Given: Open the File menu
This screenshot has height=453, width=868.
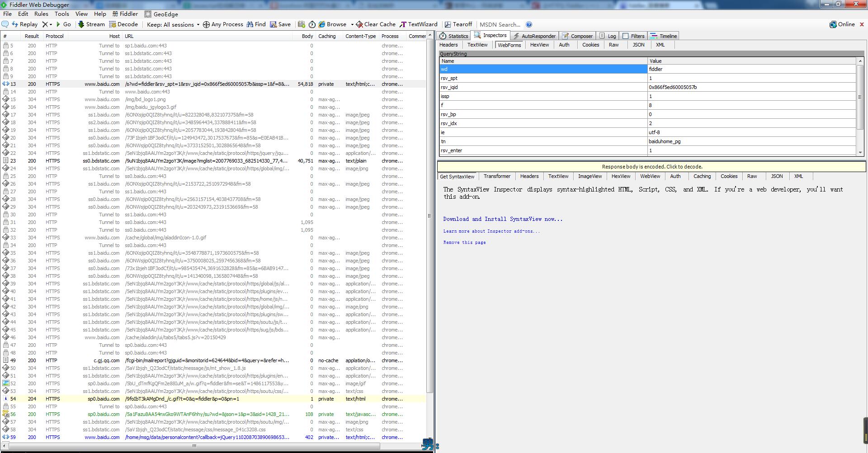Looking at the screenshot, I should (x=8, y=14).
